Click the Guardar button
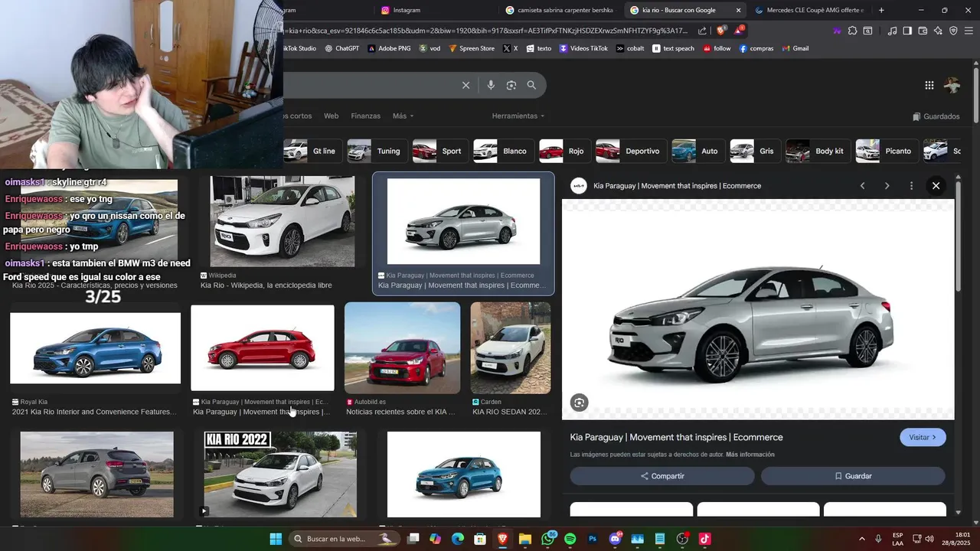The image size is (980, 551). tap(853, 476)
